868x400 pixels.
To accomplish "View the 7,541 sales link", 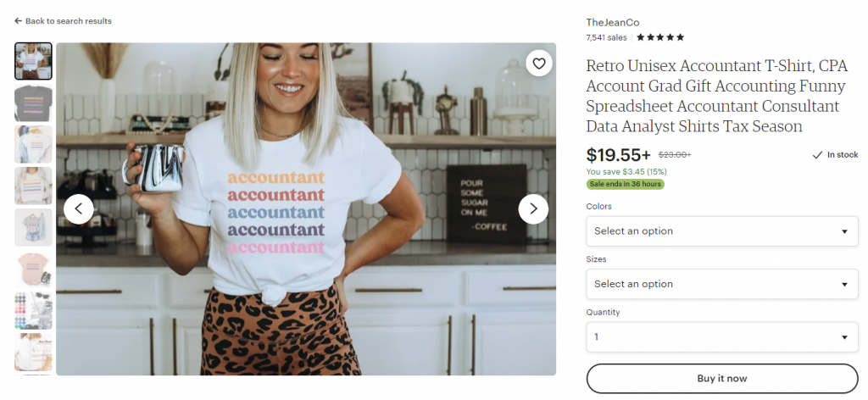I will (x=606, y=37).
